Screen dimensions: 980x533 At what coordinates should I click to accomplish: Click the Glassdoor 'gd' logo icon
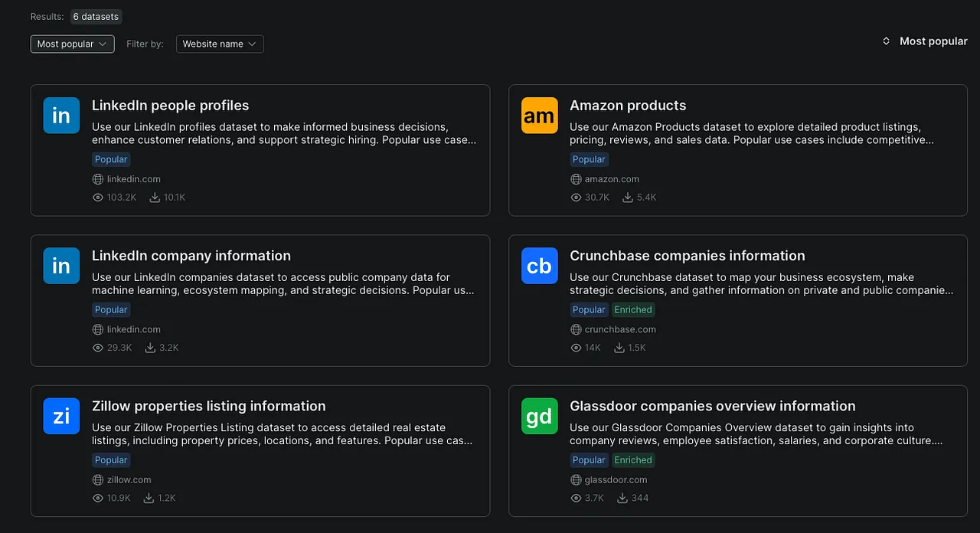pos(540,416)
